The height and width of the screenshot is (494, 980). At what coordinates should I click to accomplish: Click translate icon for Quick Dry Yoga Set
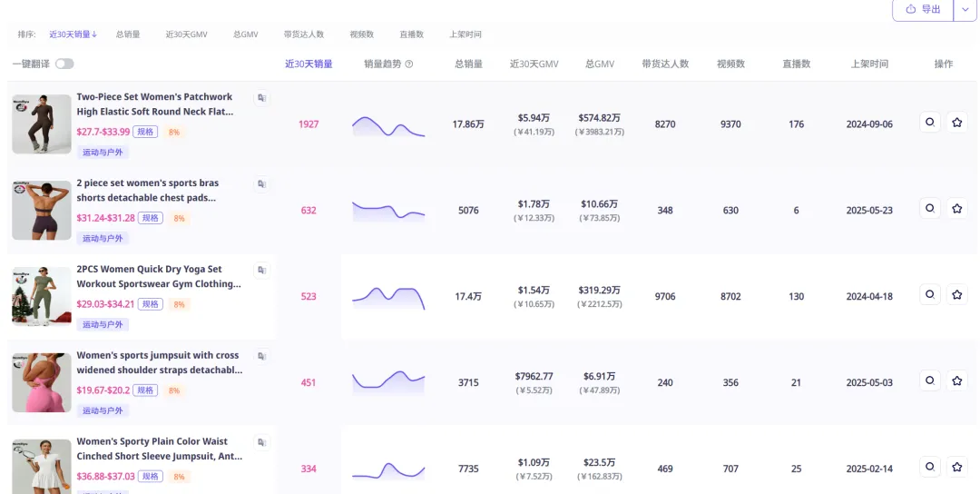point(262,271)
